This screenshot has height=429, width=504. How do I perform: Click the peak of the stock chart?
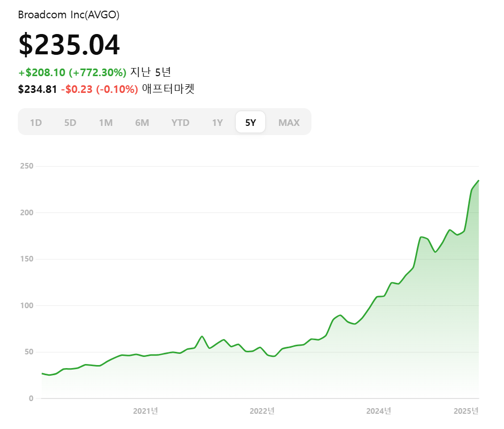pos(478,181)
